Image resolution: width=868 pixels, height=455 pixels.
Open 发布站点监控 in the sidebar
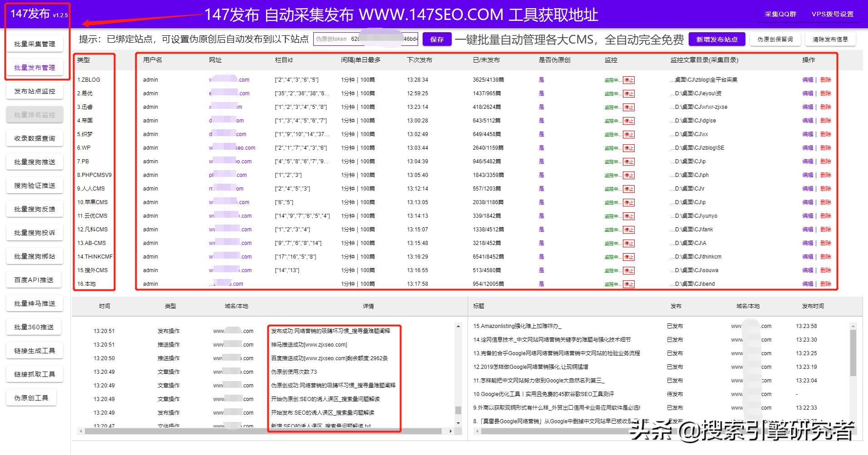pyautogui.click(x=35, y=91)
